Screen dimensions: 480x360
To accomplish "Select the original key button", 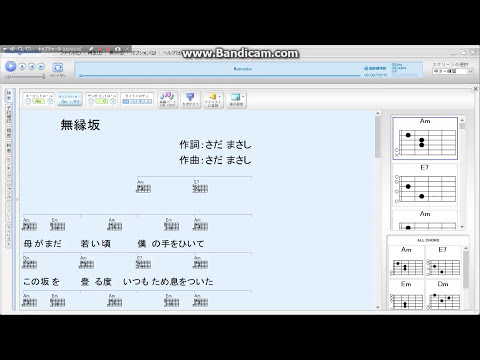I will pos(70,99).
